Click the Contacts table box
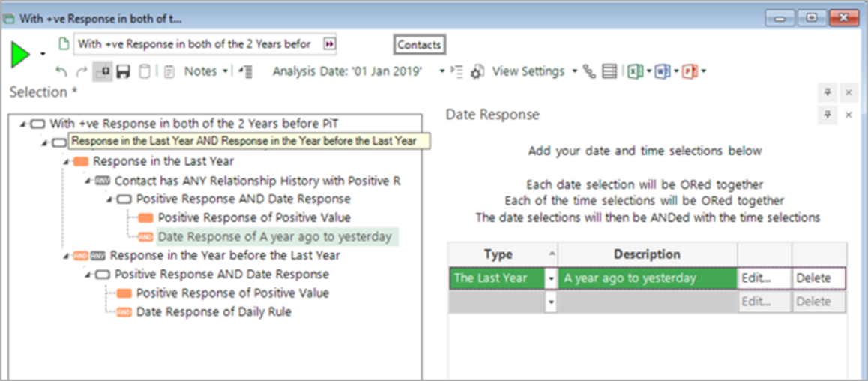Screen dimensions: 868x381 point(419,45)
